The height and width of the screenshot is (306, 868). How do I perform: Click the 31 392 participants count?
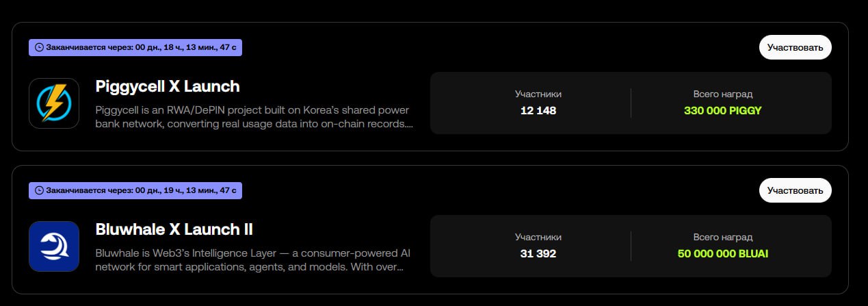[x=538, y=253]
